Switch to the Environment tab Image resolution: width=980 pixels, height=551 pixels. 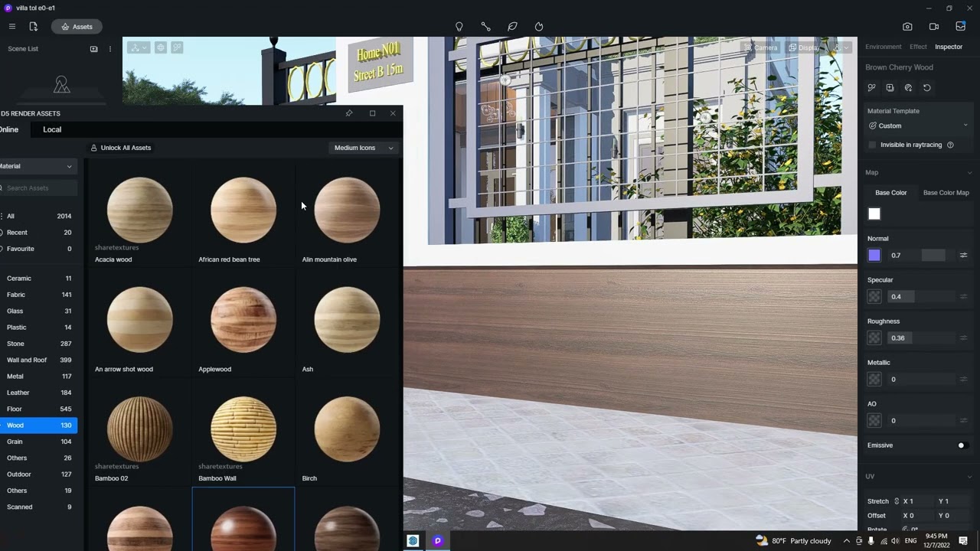[884, 47]
